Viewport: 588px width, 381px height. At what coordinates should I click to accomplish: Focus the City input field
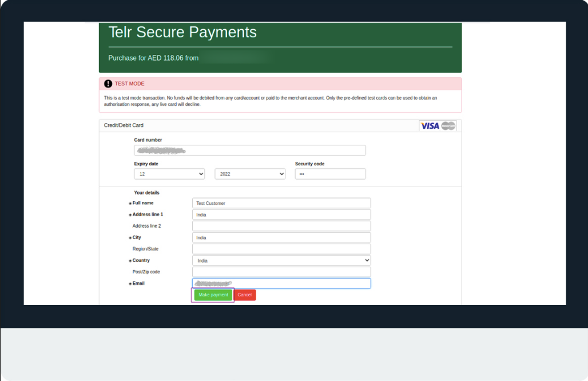pos(281,237)
